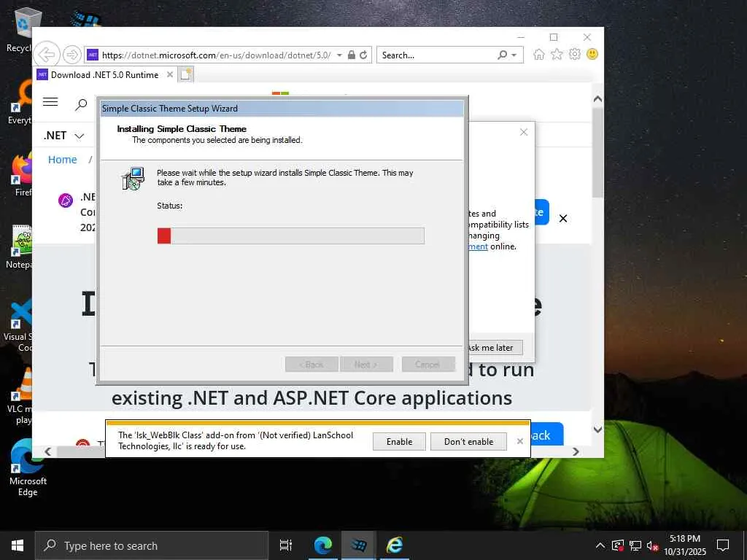Click the purple announcement icon on page
This screenshot has height=560, width=747.
coord(66,201)
